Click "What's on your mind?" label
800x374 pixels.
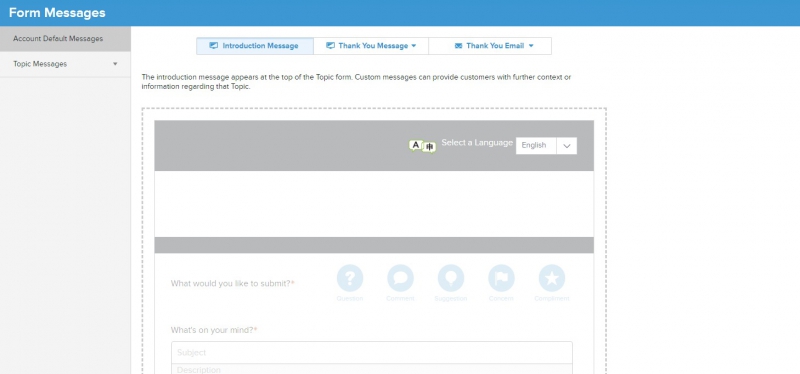pyautogui.click(x=214, y=330)
